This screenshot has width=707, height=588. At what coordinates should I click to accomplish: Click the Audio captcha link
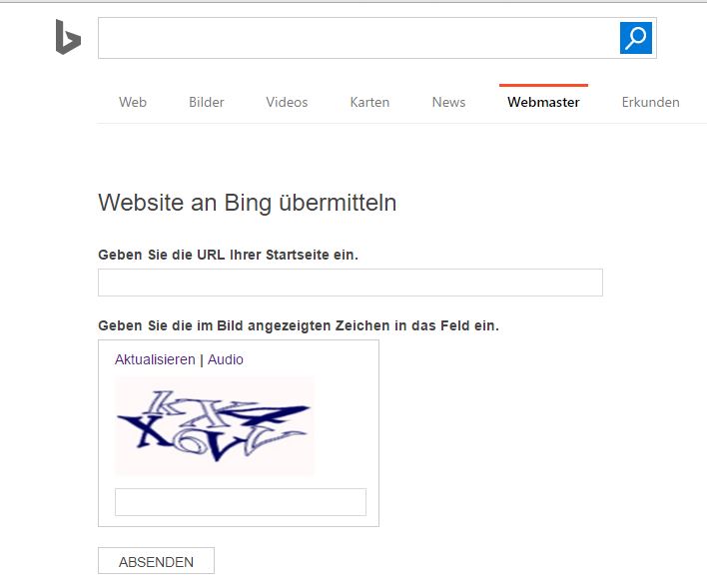point(225,359)
